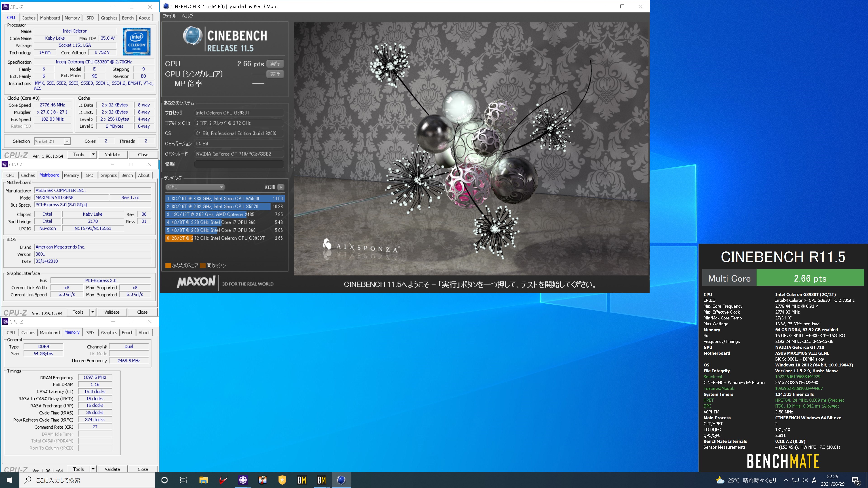Click the BENCHMATE logo in result panel
The image size is (868, 488).
tap(783, 461)
